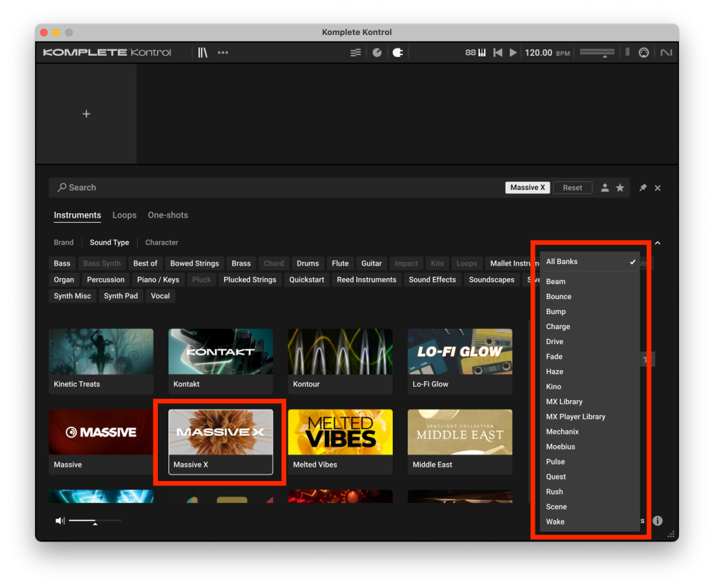Open the three-dots options menu

(x=223, y=53)
